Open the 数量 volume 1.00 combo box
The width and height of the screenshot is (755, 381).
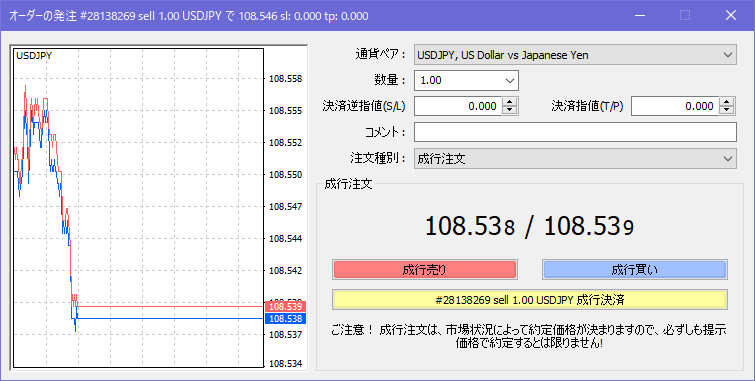(466, 80)
